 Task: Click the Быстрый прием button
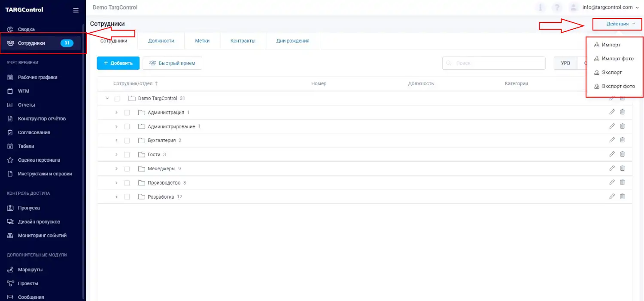(172, 63)
